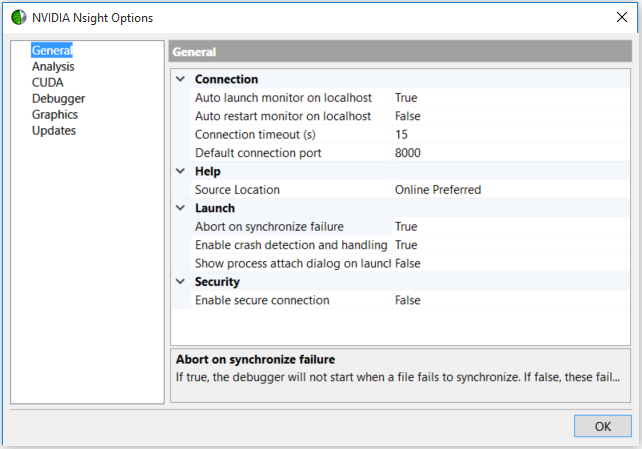The height and width of the screenshot is (449, 642).
Task: Select Show process attach dialog on launch property
Action: pyautogui.click(x=293, y=263)
